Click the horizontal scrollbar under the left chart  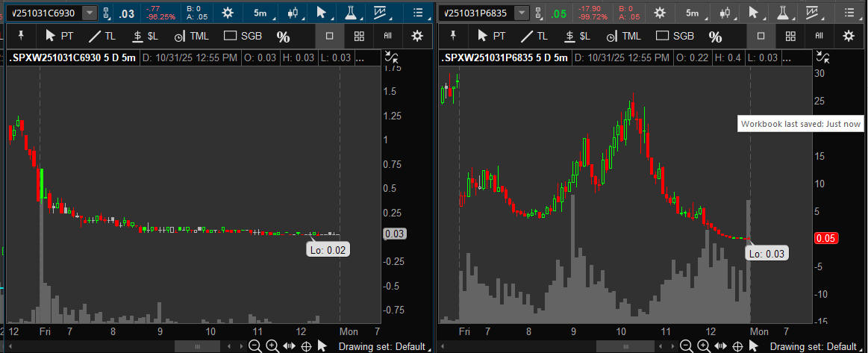click(x=197, y=346)
